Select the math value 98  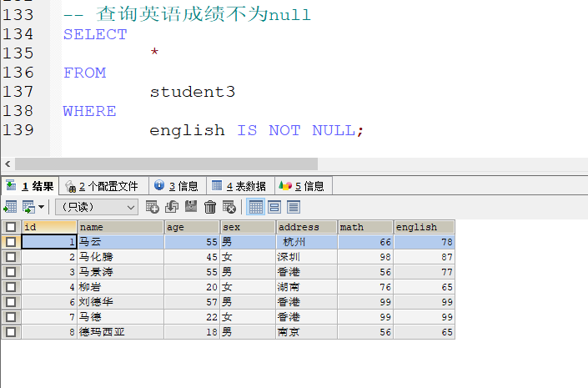tap(365, 257)
